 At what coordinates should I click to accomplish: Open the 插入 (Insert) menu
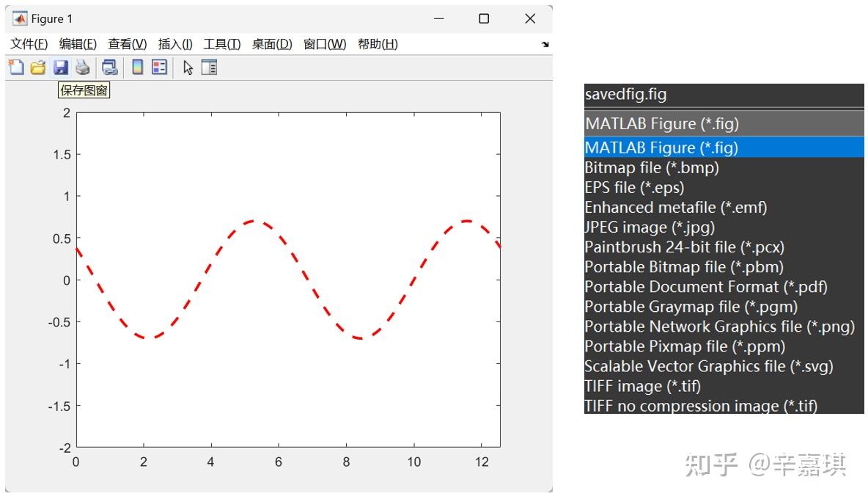tap(175, 44)
